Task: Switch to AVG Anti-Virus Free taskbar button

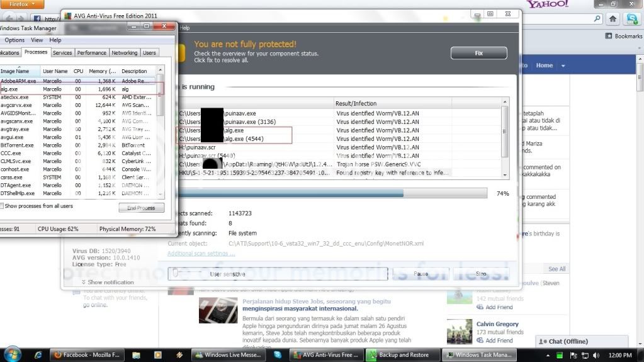Action: (326, 355)
